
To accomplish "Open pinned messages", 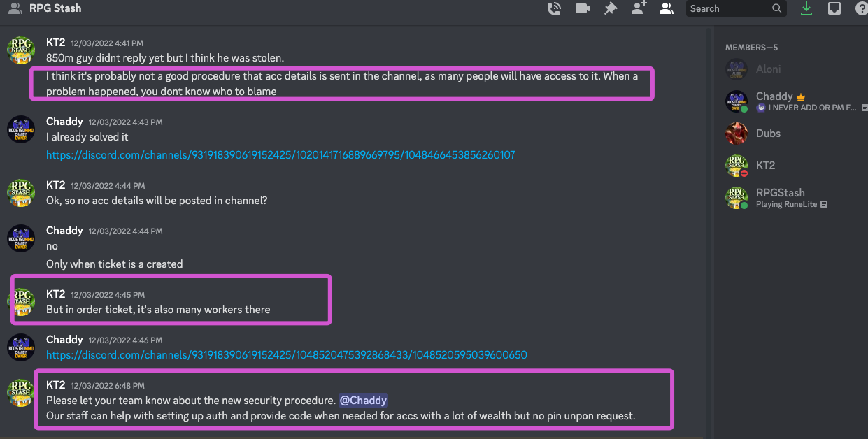I will (611, 8).
